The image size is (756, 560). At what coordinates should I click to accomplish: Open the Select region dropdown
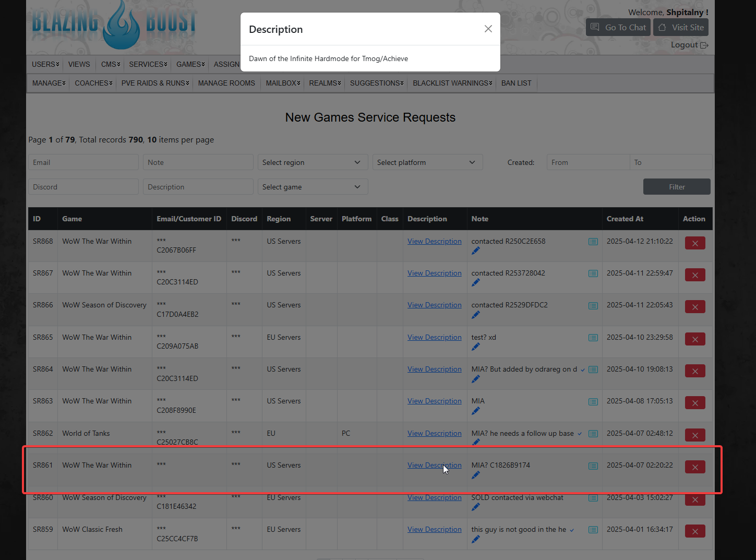point(313,162)
